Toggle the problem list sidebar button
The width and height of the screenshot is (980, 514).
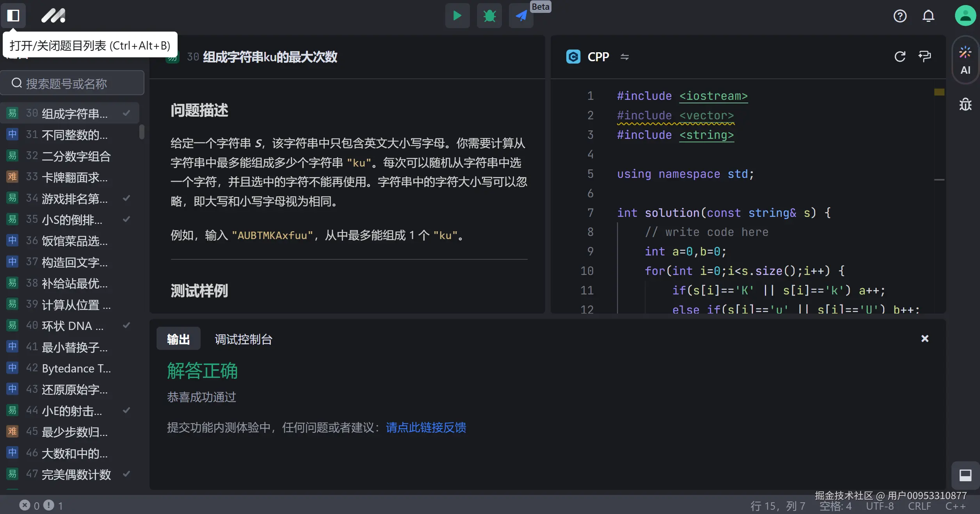13,16
